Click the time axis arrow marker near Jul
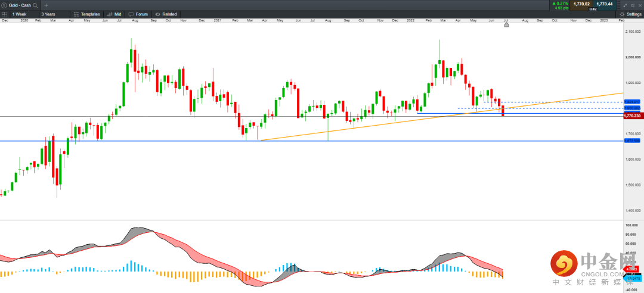Screen dimensions: 644x293 [506, 25]
